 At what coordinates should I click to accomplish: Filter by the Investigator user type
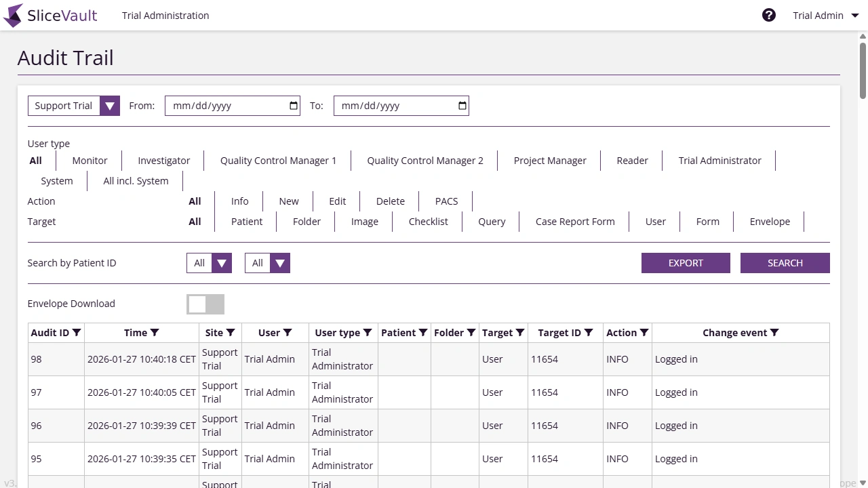pyautogui.click(x=163, y=161)
